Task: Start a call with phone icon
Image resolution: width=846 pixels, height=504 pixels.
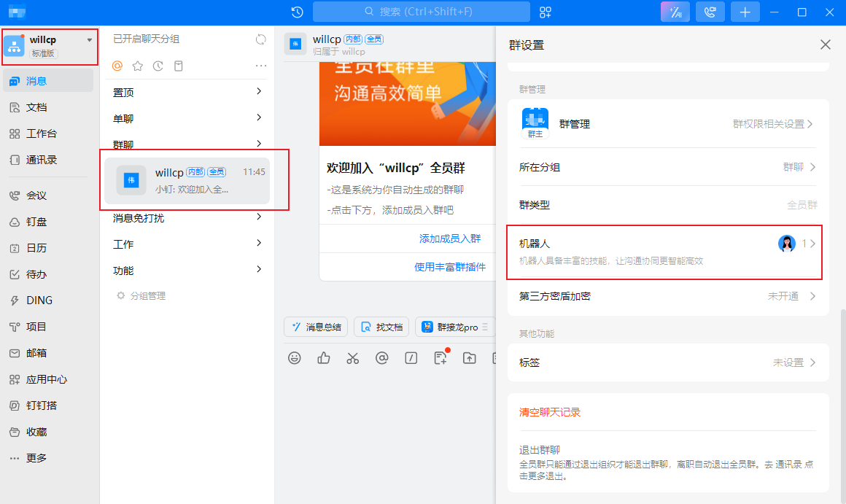Action: [x=710, y=12]
